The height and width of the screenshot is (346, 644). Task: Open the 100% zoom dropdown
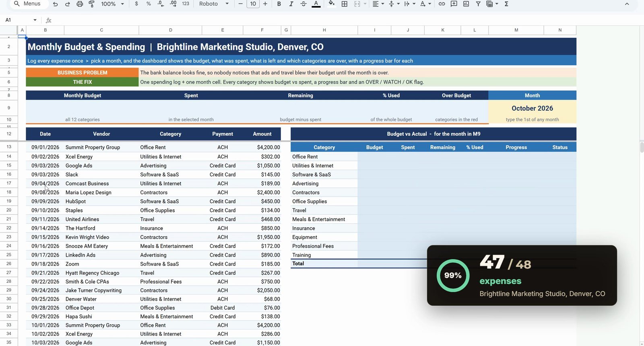pyautogui.click(x=113, y=4)
